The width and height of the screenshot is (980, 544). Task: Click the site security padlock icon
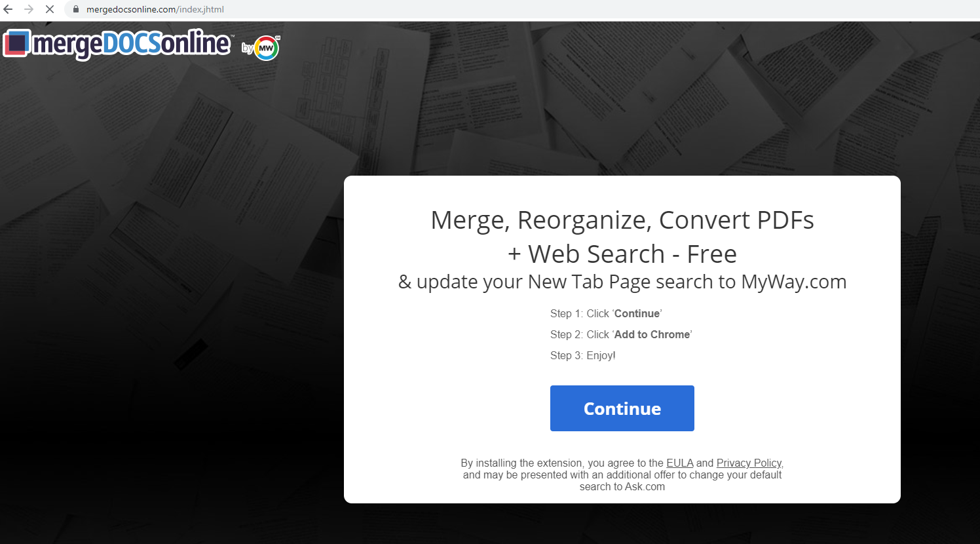coord(76,10)
